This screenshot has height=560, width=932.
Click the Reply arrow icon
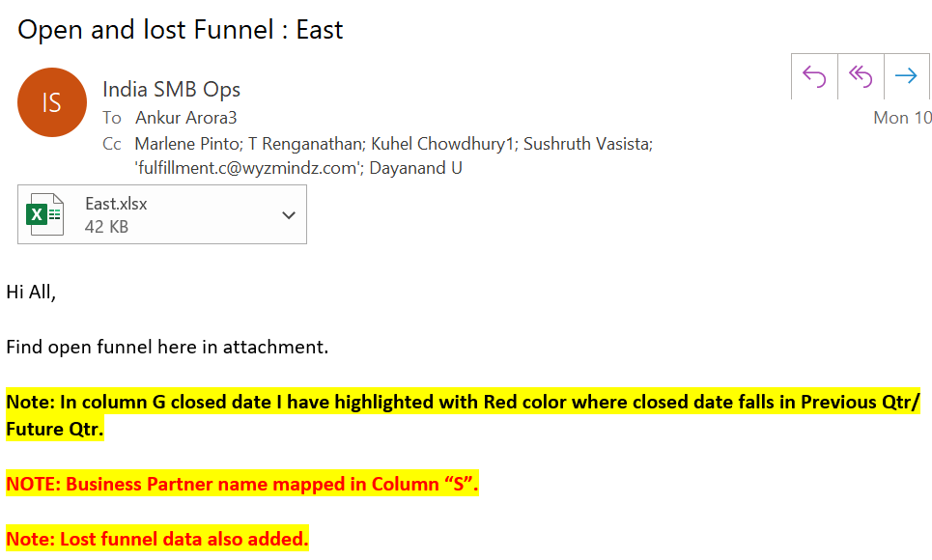pos(814,76)
